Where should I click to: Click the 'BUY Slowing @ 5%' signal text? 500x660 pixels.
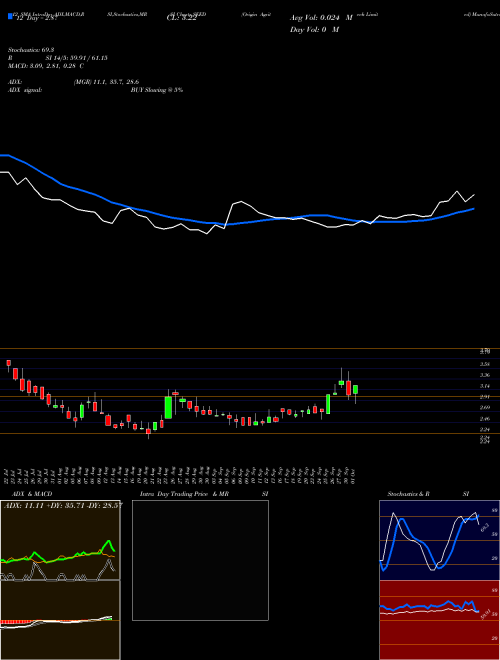point(157,90)
